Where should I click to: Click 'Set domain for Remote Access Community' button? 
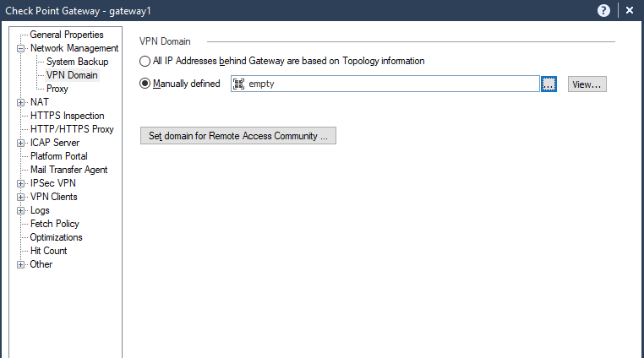237,136
